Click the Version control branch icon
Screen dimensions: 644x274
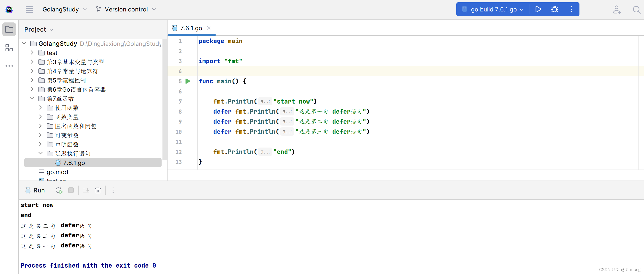[x=99, y=10]
